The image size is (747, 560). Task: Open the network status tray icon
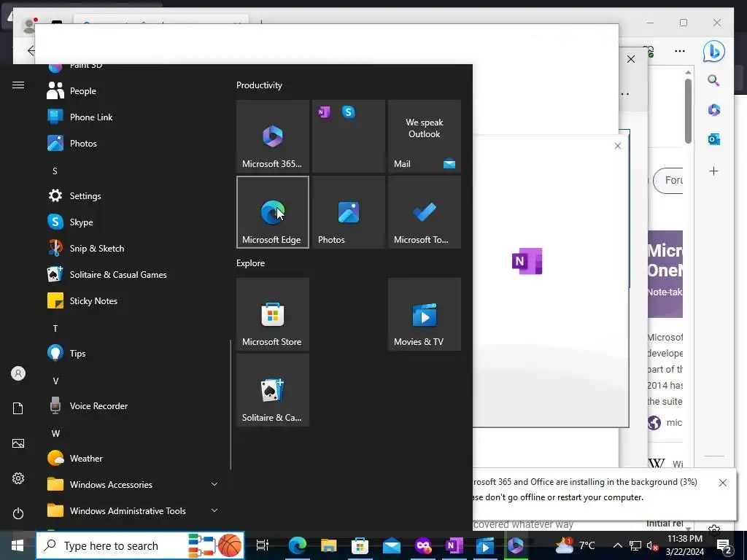click(635, 545)
